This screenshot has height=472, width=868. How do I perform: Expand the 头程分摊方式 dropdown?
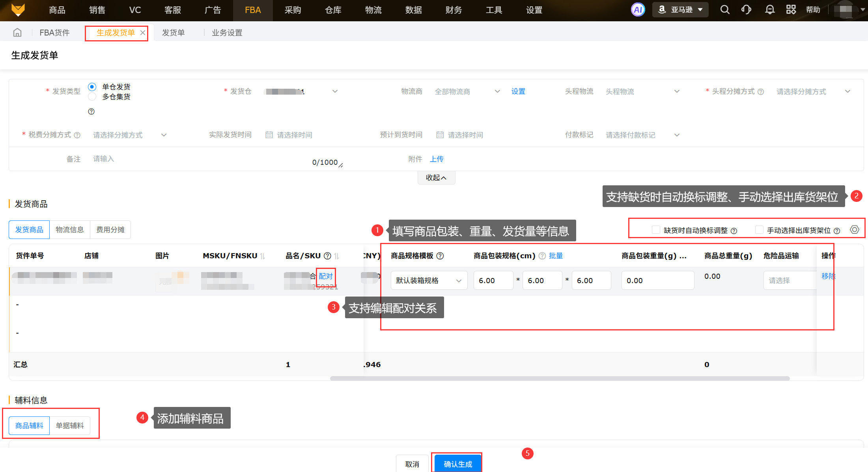pyautogui.click(x=813, y=91)
